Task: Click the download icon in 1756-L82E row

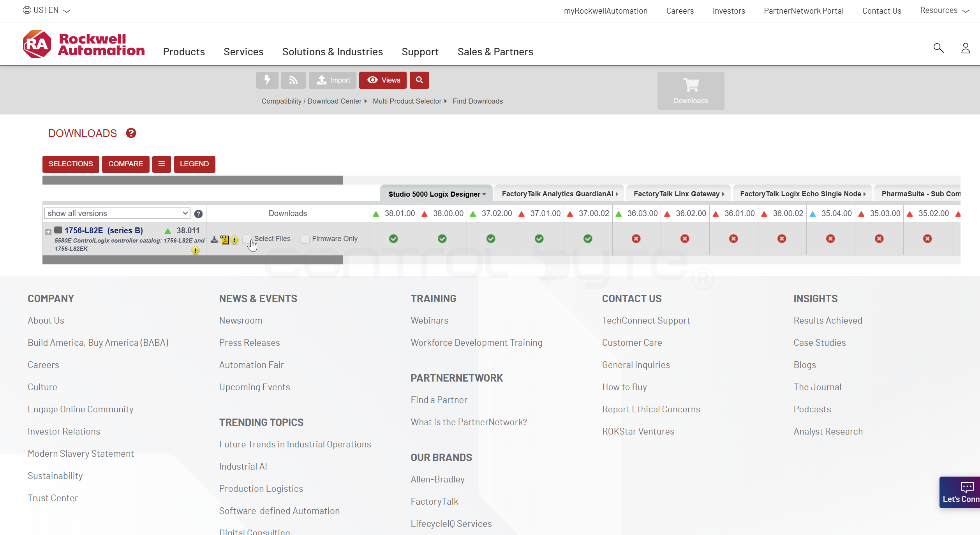Action: tap(214, 239)
